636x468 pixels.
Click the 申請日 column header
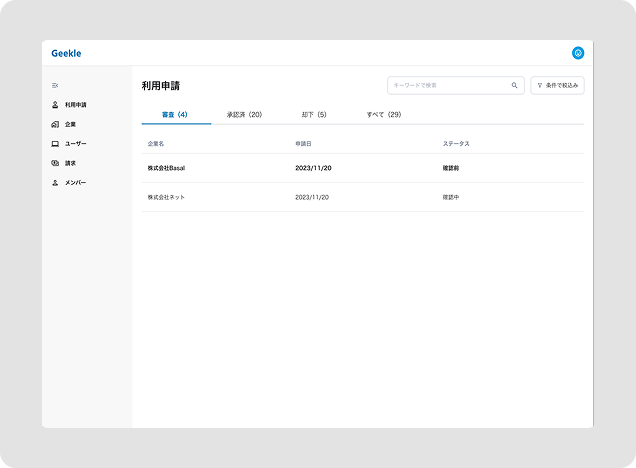click(303, 144)
